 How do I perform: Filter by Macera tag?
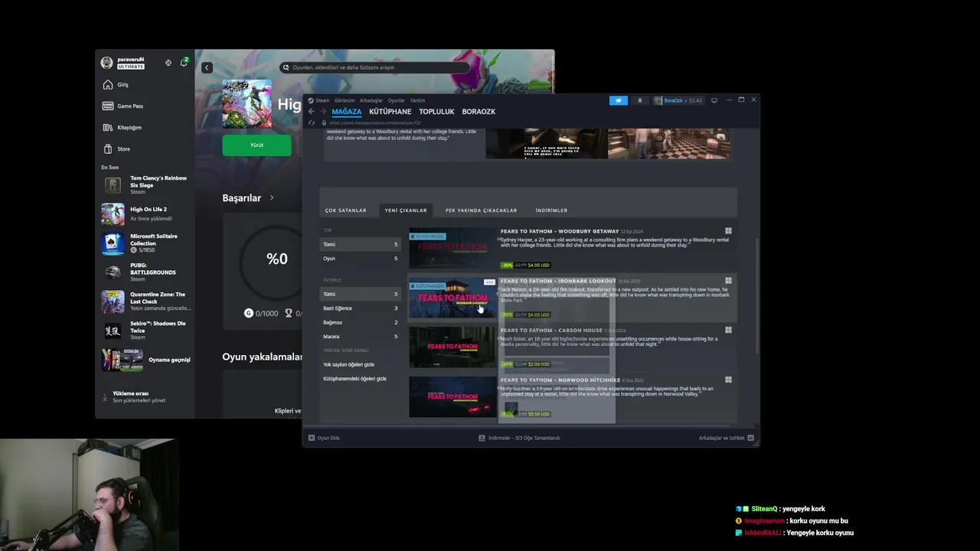click(x=360, y=337)
